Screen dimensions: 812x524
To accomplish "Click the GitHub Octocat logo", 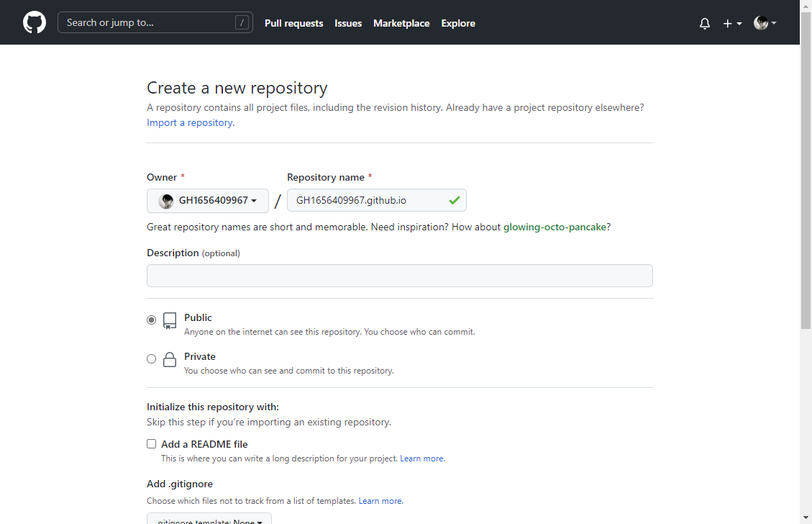I will pyautogui.click(x=35, y=22).
